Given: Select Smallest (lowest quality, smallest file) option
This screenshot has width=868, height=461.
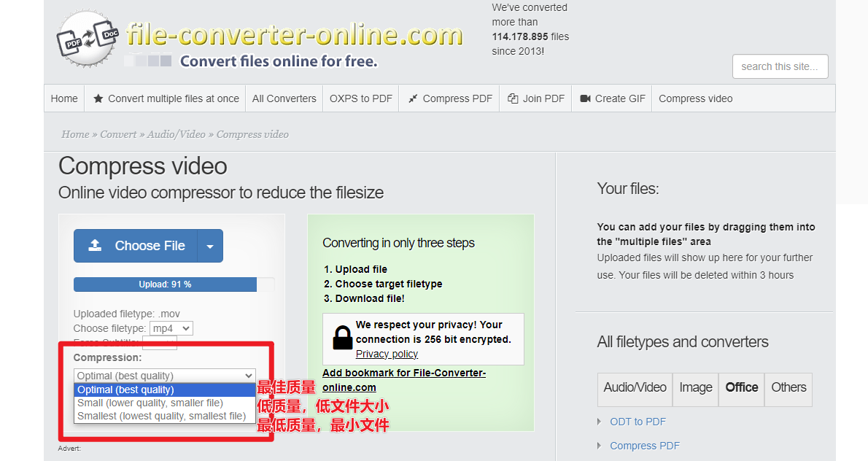Looking at the screenshot, I should click(164, 417).
